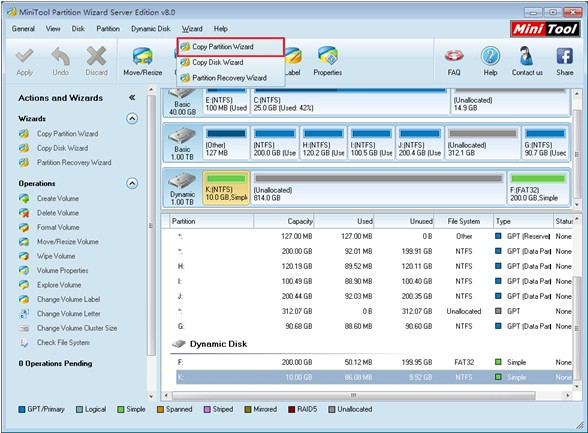Viewport: 588px width, 433px height.
Task: Open the Disk menu
Action: 78,28
